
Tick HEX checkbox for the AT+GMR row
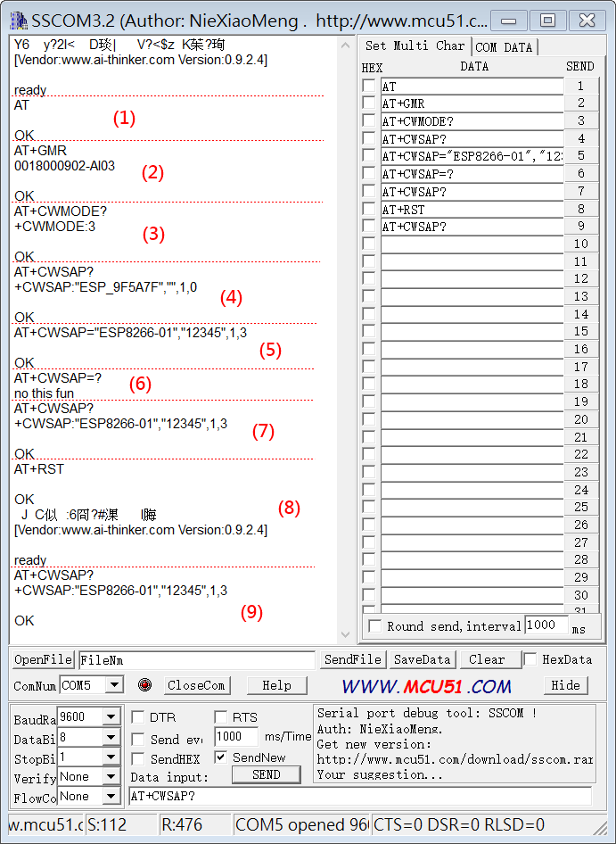368,103
